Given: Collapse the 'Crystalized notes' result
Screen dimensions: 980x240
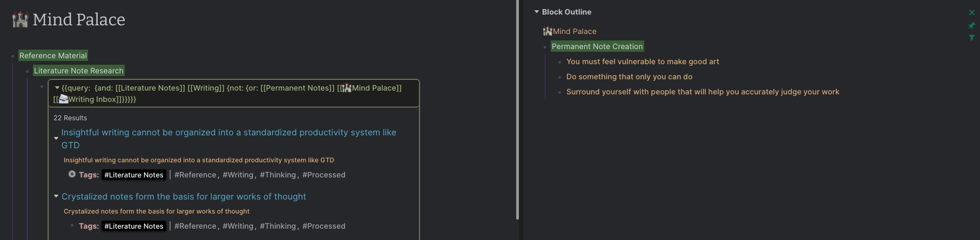Looking at the screenshot, I should [56, 196].
